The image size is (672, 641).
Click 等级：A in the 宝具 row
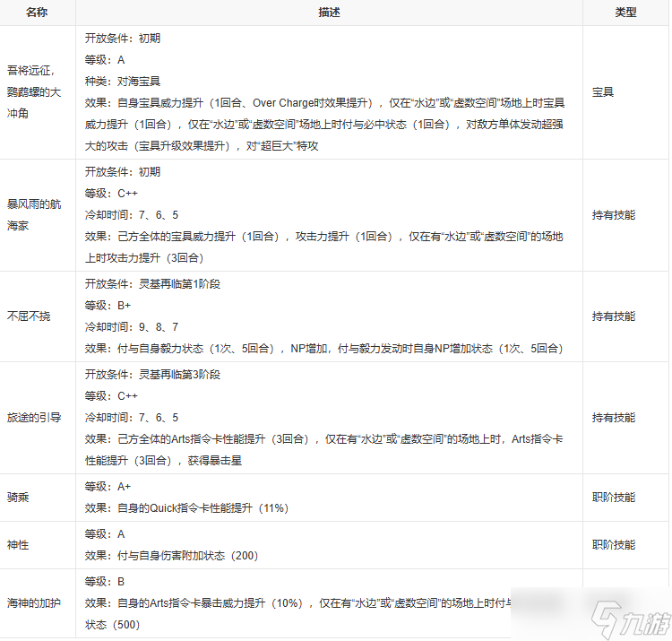105,60
